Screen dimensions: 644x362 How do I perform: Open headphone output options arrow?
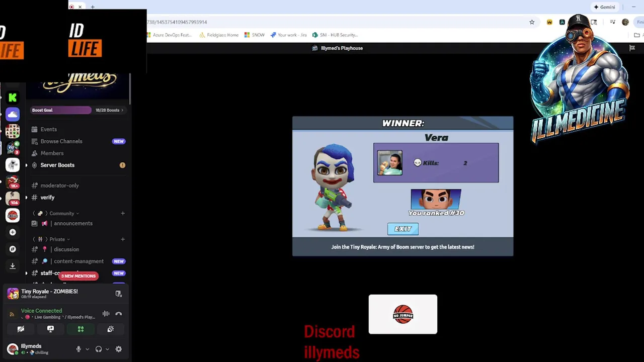pyautogui.click(x=107, y=349)
